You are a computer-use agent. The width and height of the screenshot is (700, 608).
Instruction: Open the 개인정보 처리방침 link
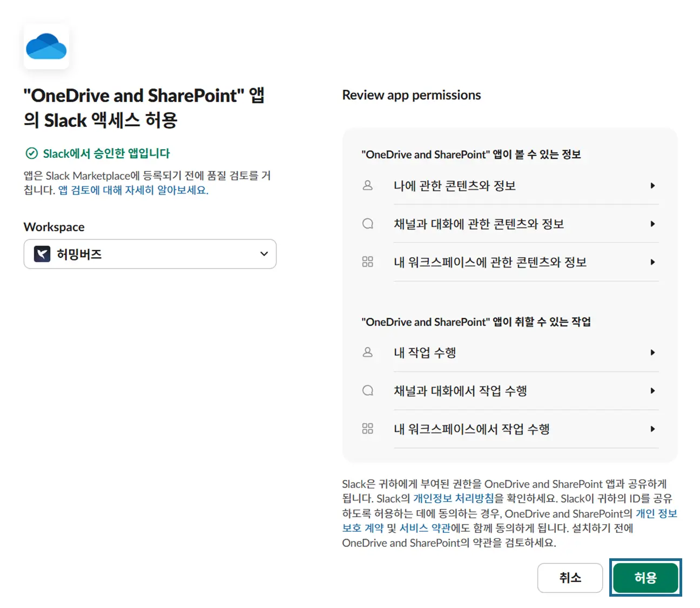click(454, 498)
